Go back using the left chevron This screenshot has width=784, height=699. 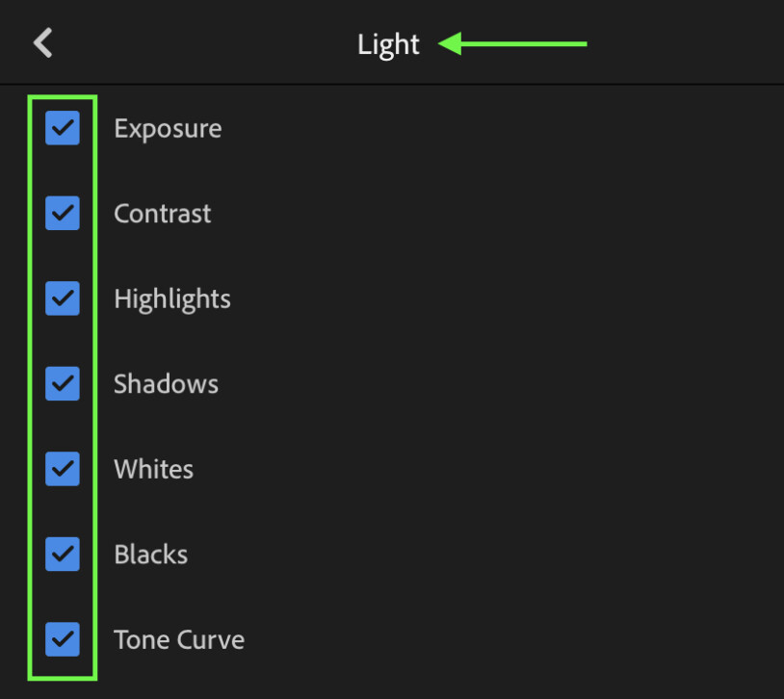coord(43,43)
